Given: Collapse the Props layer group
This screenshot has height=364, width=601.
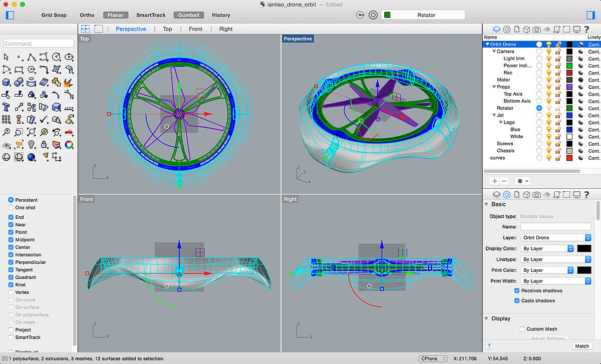Looking at the screenshot, I should coord(494,87).
